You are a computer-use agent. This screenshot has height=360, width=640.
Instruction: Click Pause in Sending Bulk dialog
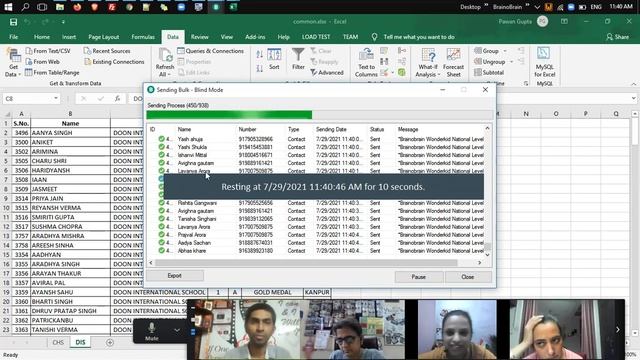click(418, 277)
